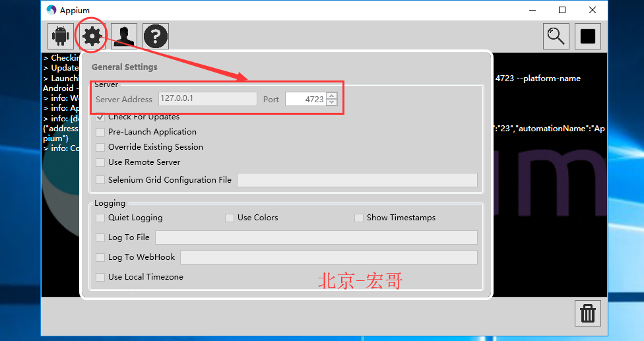
Task: Click the General Settings heading
Action: 125,67
